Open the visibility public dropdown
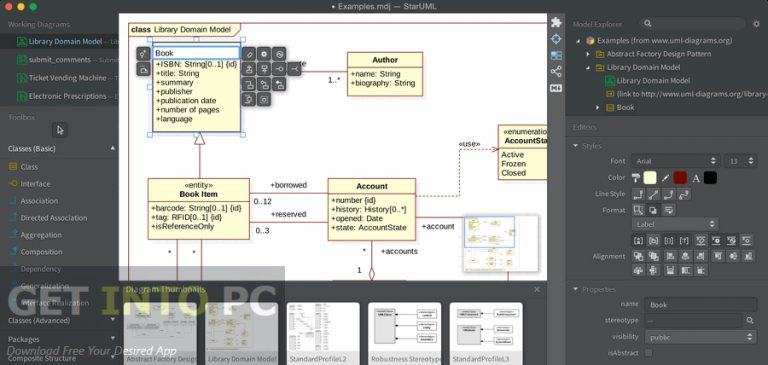Viewport: 768px width, 365px height. click(700, 337)
